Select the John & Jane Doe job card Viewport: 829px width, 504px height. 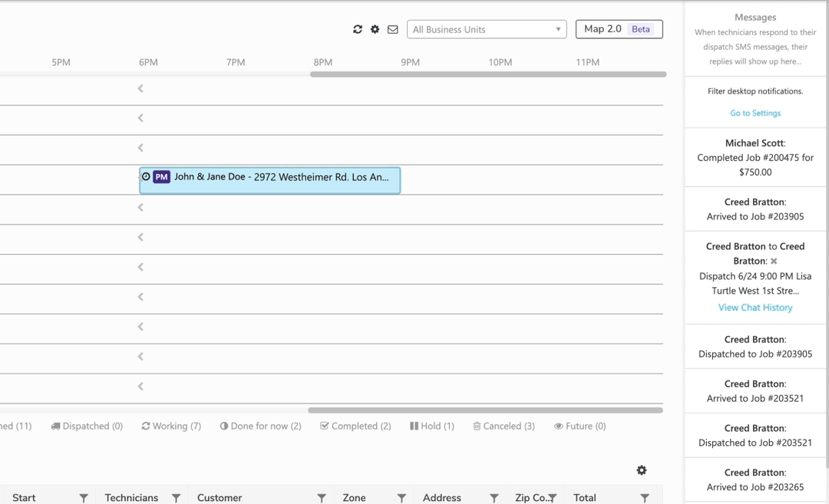coord(269,181)
